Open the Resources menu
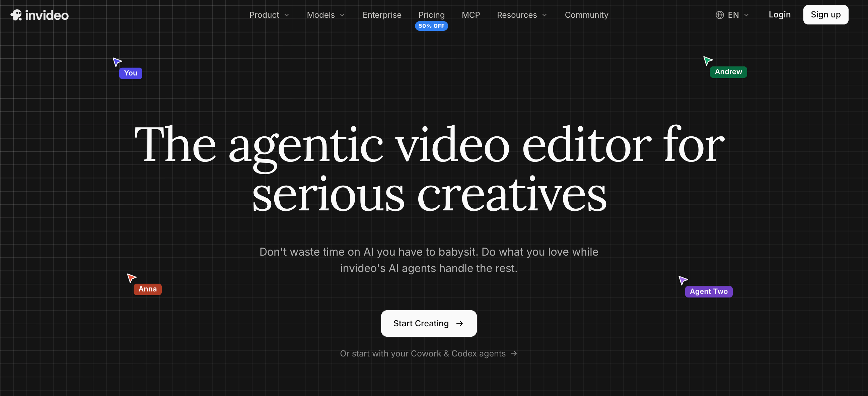This screenshot has width=868, height=396. 522,15
